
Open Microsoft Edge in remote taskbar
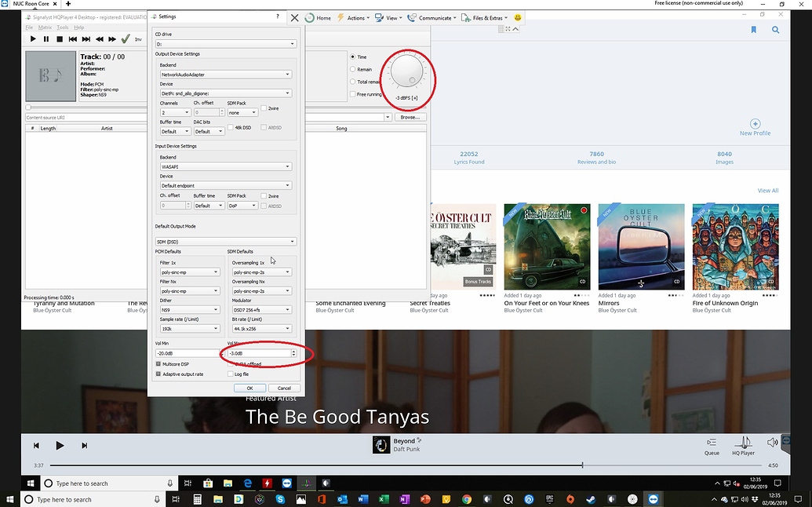point(248,483)
